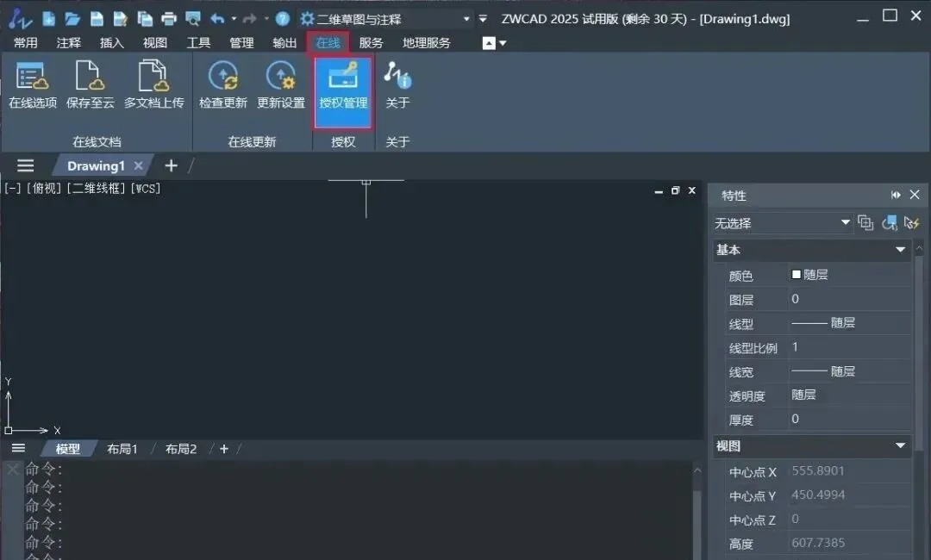Image resolution: width=931 pixels, height=560 pixels.
Task: Open the 二维草图与注释 workspace dropdown
Action: pos(466,19)
